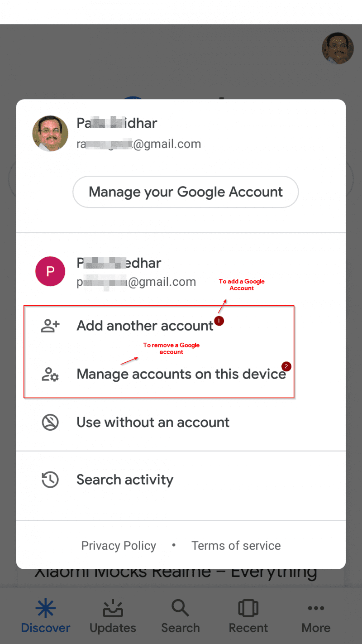
Task: Open the Terms of service link
Action: click(236, 546)
